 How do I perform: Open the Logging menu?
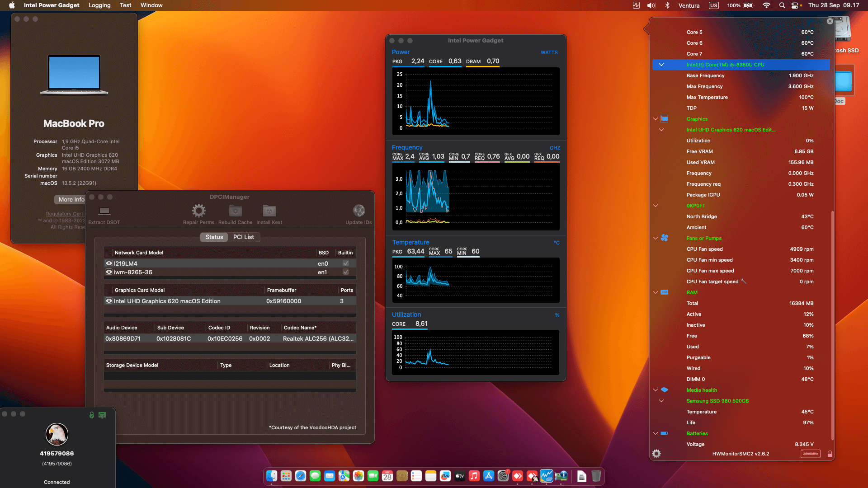coord(99,5)
